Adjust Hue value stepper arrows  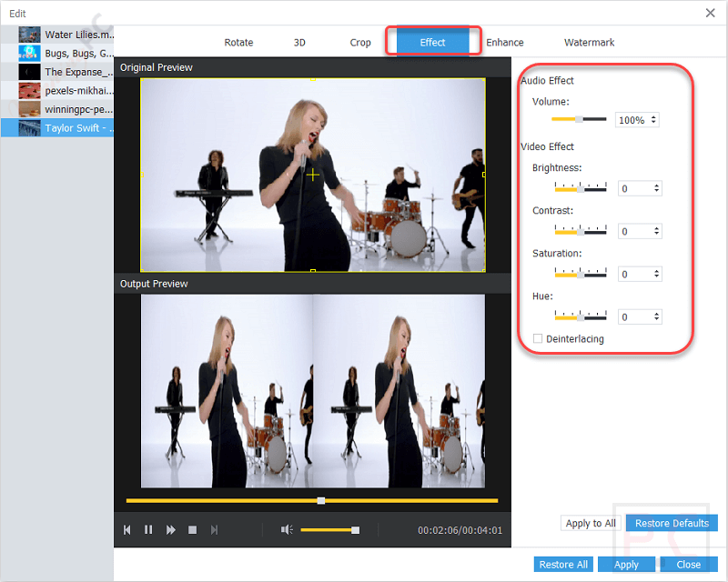pos(656,316)
